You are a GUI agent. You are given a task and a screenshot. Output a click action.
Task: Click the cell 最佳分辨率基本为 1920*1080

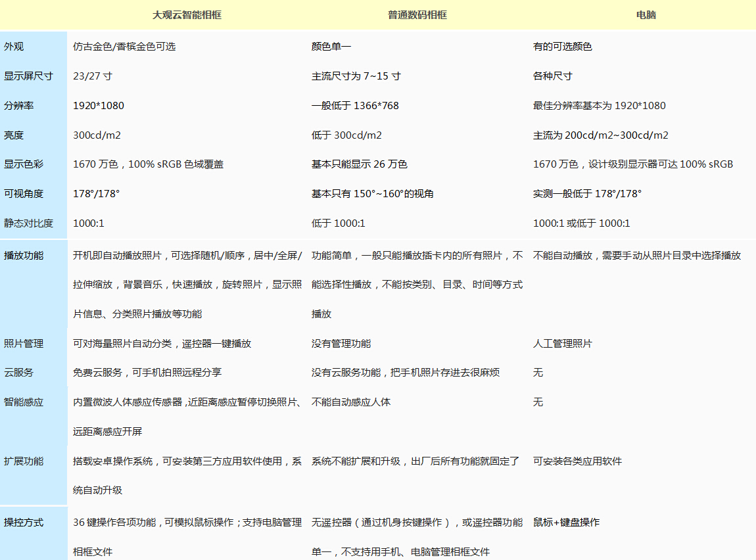click(x=600, y=106)
